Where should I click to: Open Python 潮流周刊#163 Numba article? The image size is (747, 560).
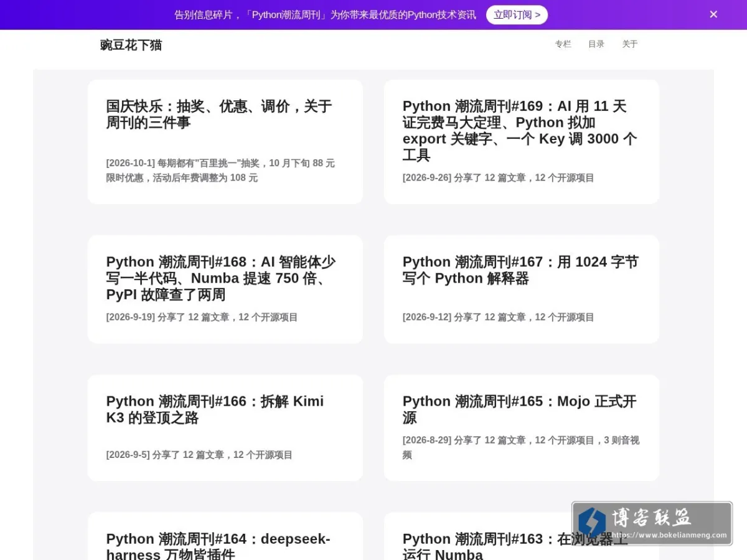tap(515, 546)
